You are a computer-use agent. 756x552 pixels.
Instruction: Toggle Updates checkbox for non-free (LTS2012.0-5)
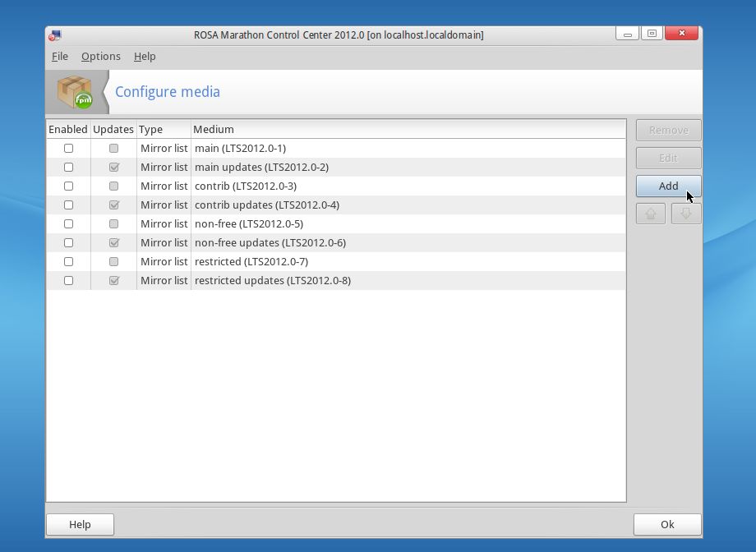pyautogui.click(x=113, y=223)
